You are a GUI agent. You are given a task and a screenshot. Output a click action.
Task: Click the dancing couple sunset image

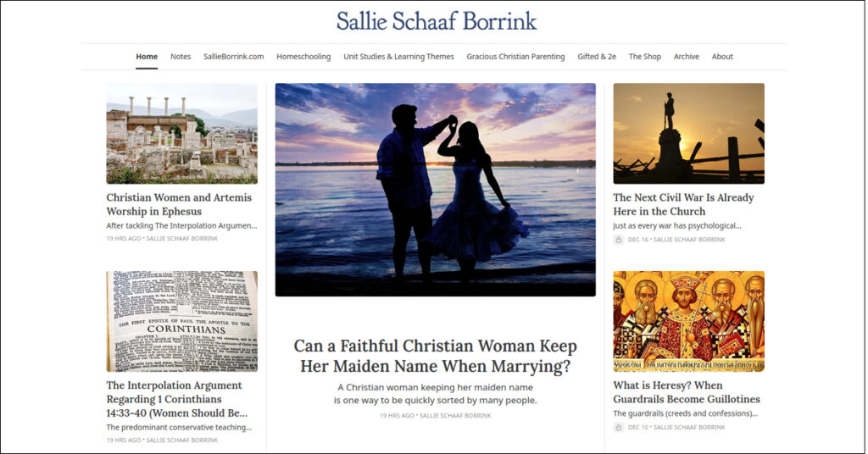click(435, 189)
